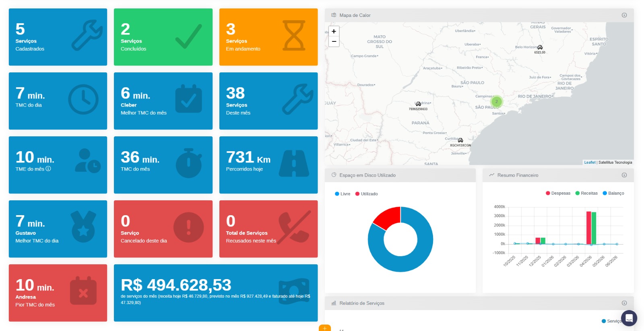Toggle the Livre legend item

click(343, 194)
